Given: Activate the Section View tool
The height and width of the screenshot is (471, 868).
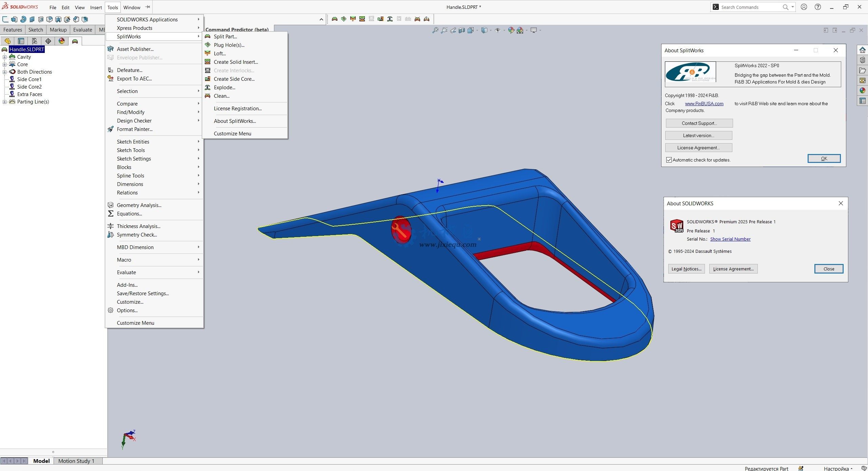Looking at the screenshot, I should [461, 30].
